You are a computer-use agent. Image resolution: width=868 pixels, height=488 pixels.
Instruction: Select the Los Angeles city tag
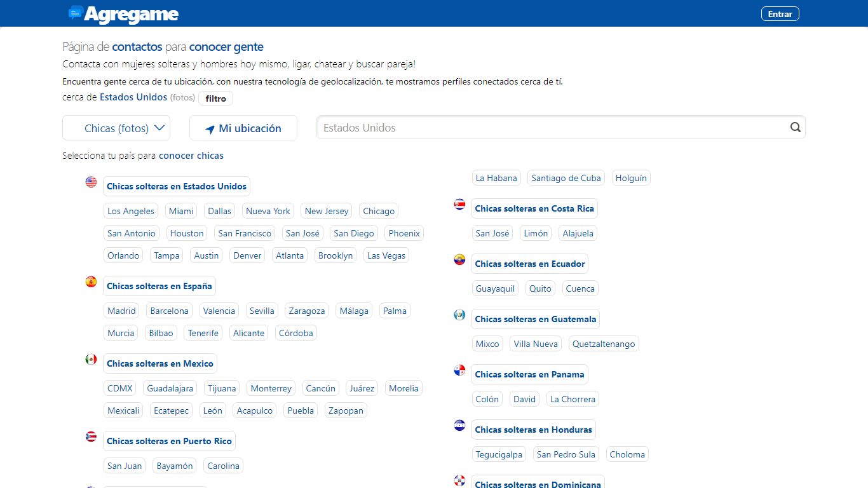click(131, 211)
